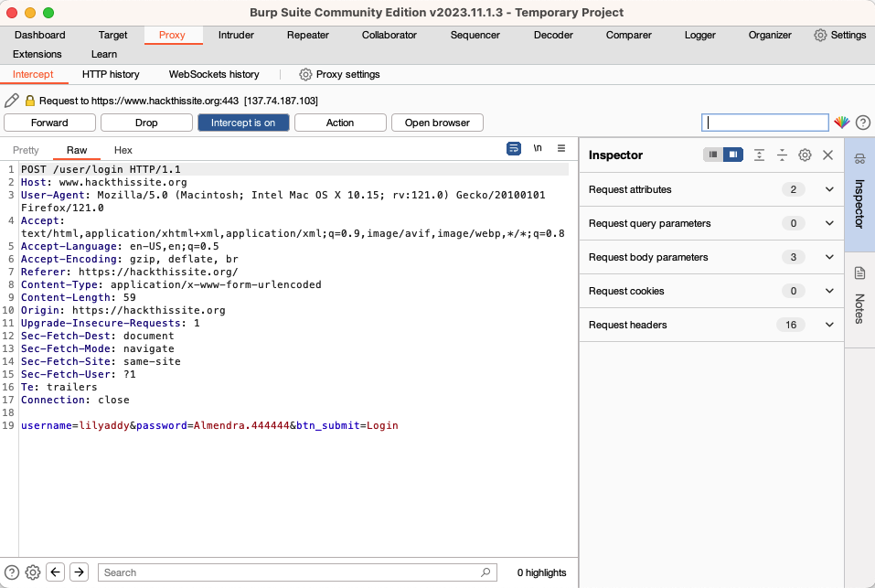This screenshot has height=588, width=875.
Task: Expand the Request attributes section
Action: pos(828,189)
